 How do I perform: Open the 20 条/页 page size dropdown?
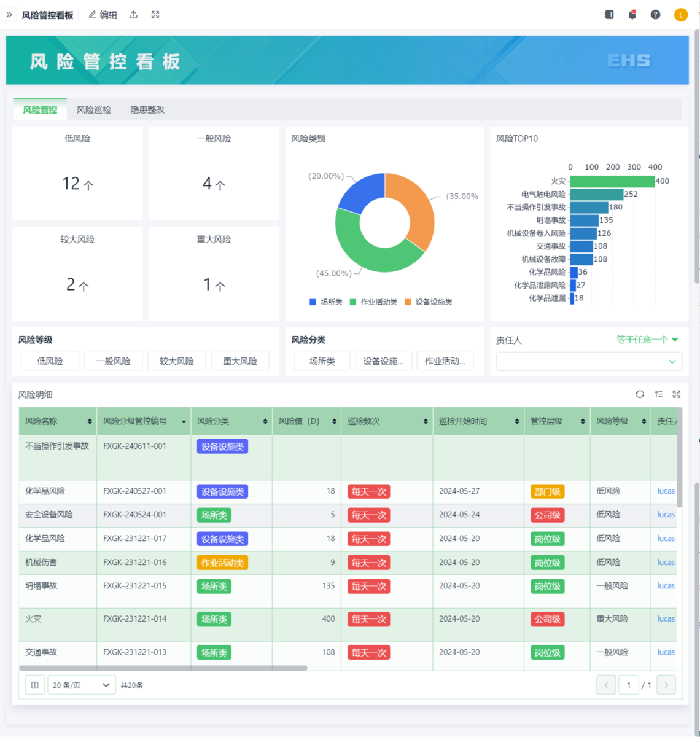(x=82, y=685)
